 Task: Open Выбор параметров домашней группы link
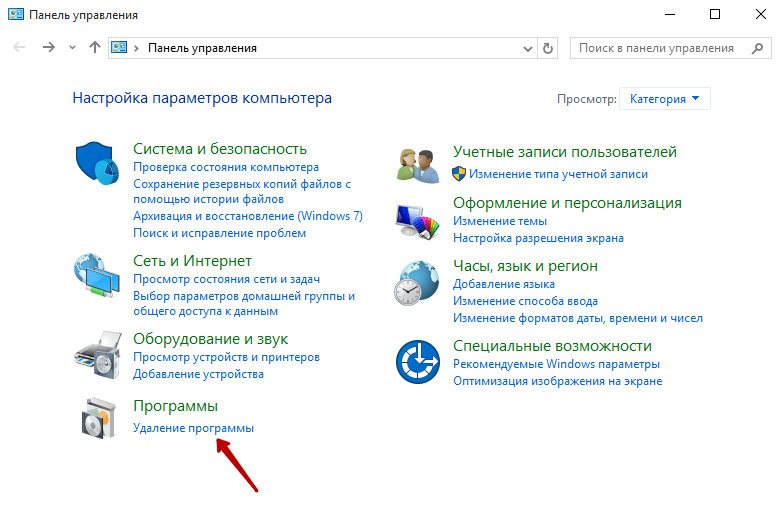click(x=244, y=304)
